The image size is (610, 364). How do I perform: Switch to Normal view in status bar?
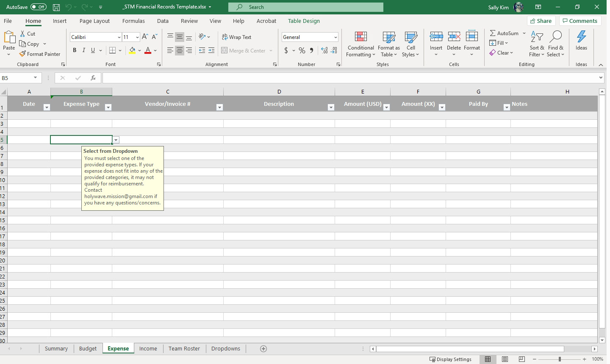point(488,359)
